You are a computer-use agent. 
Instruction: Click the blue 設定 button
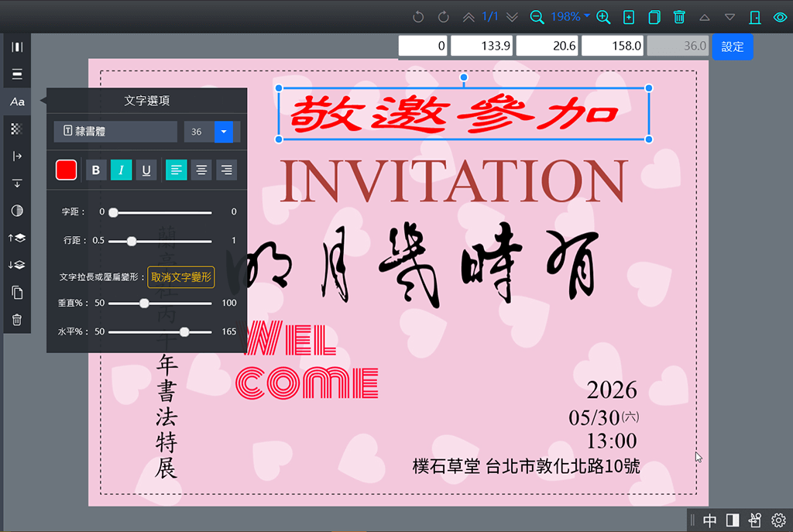[x=733, y=46]
